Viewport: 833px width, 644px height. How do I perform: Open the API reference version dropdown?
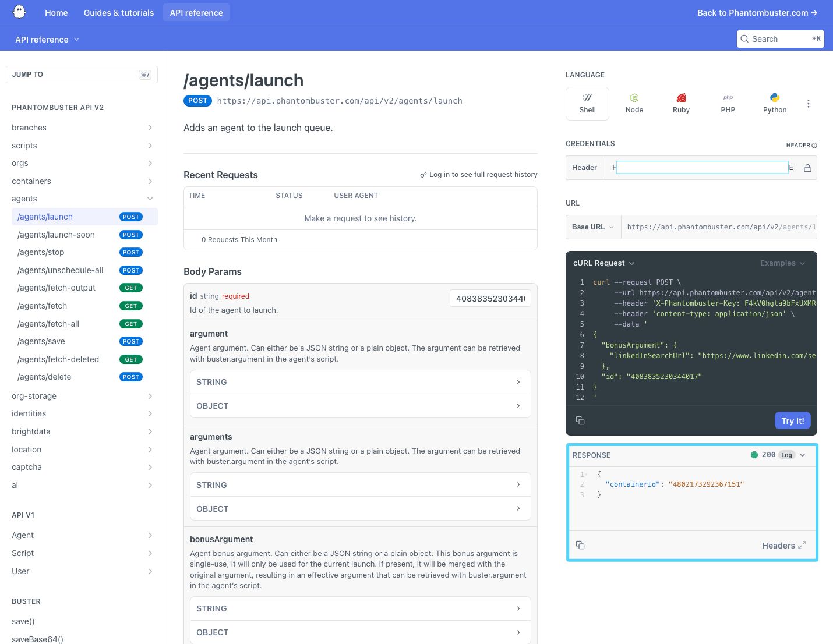pyautogui.click(x=47, y=39)
